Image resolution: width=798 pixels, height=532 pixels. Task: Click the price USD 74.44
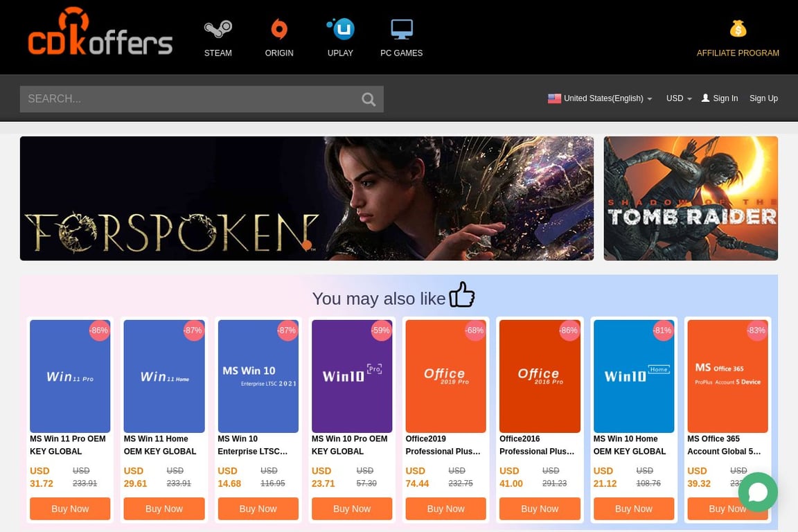click(x=417, y=477)
